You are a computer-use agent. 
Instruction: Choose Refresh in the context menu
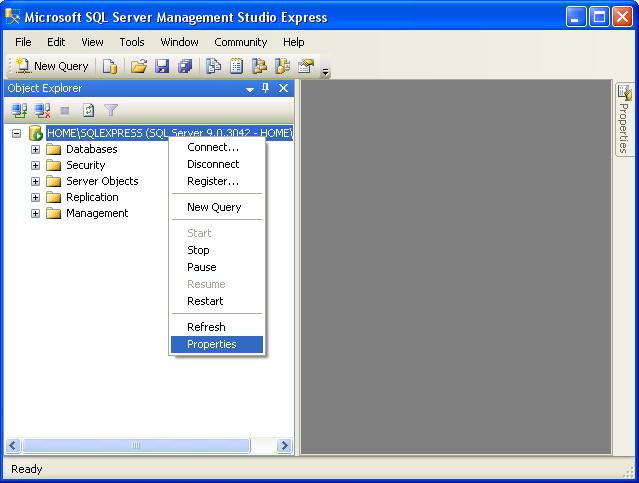(x=217, y=327)
